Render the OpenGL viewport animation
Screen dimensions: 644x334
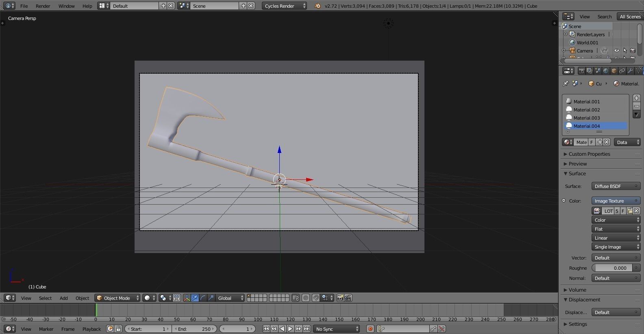tap(348, 298)
